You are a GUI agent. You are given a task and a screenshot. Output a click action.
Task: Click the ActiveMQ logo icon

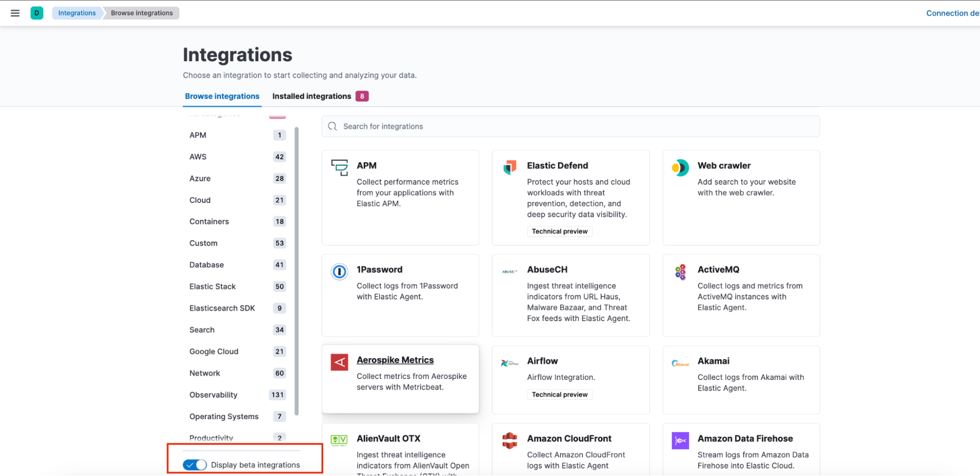(680, 272)
